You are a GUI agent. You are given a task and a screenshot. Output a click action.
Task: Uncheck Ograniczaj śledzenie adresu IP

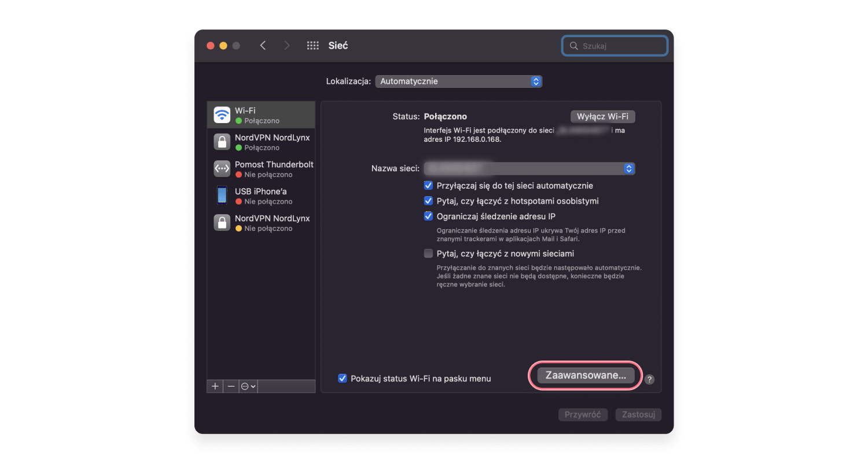point(428,216)
